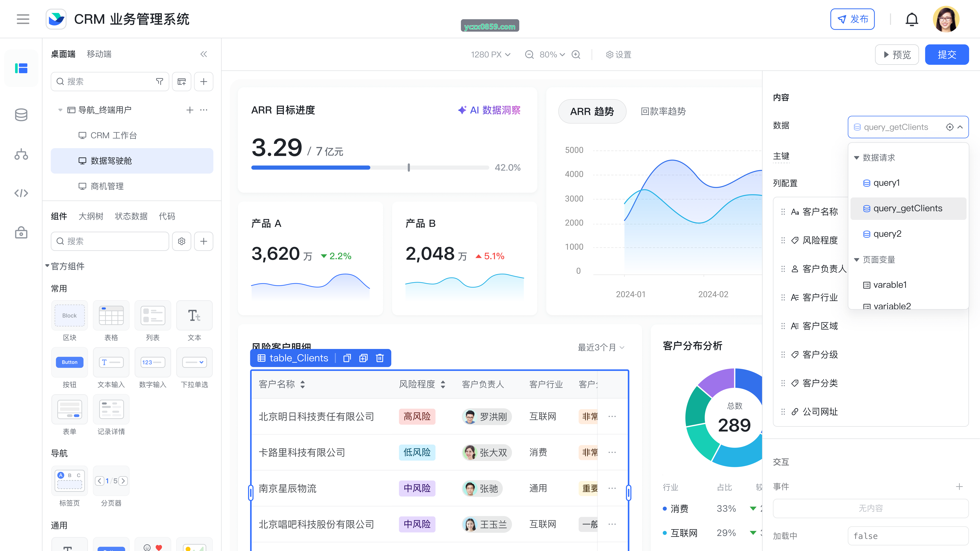Select the 商机管理 page in tree
This screenshot has width=980, height=551.
(132, 186)
